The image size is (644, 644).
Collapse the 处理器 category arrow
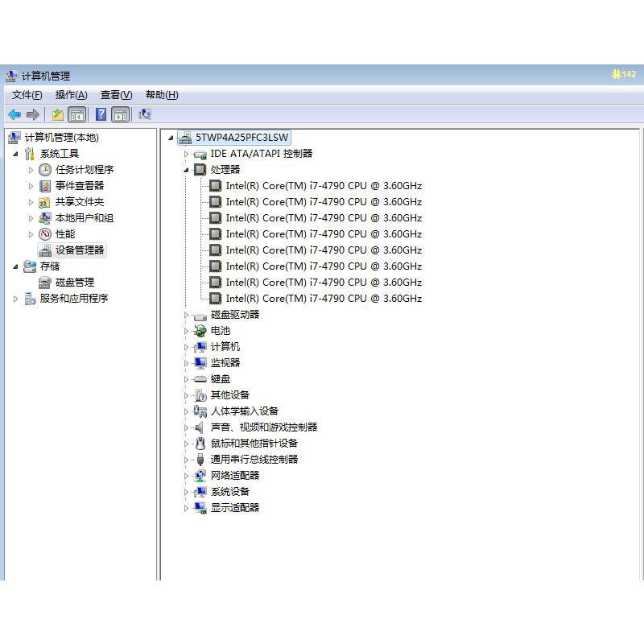point(186,170)
